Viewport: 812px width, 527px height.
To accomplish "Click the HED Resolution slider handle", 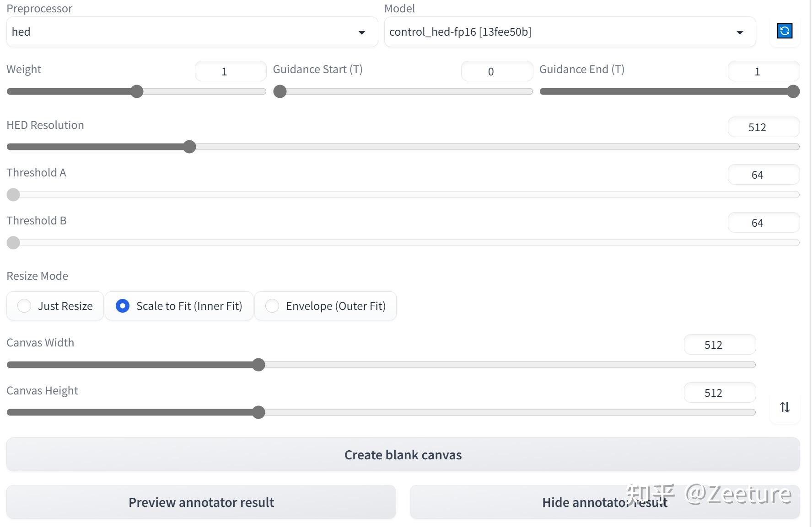I will click(189, 147).
